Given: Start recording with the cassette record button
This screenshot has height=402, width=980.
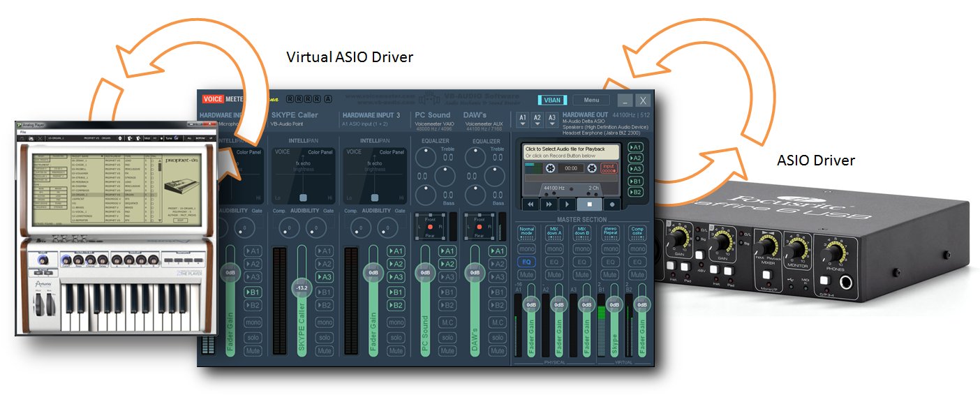Looking at the screenshot, I should 612,204.
